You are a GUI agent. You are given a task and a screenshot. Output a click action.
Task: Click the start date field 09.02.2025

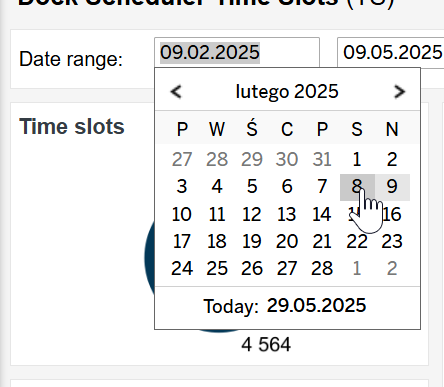pos(237,53)
